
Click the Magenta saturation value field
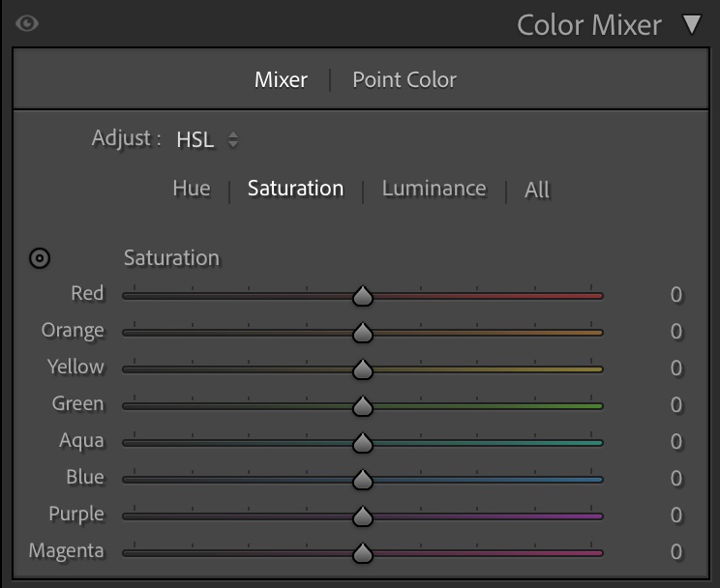click(x=675, y=552)
